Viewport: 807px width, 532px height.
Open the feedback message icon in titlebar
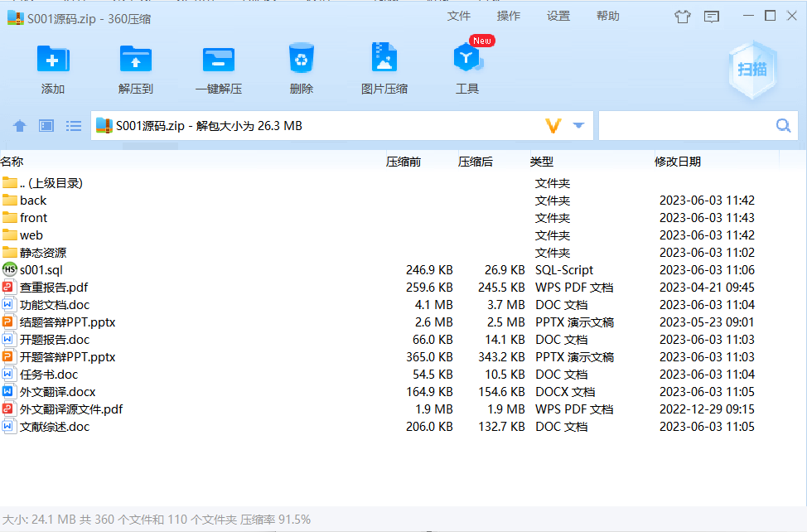point(711,17)
